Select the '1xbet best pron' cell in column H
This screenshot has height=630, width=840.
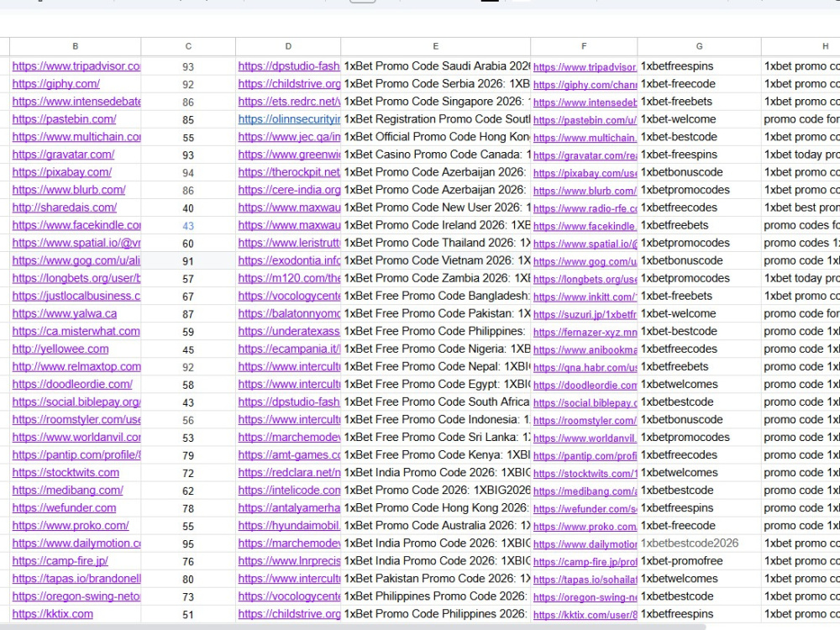(801, 207)
